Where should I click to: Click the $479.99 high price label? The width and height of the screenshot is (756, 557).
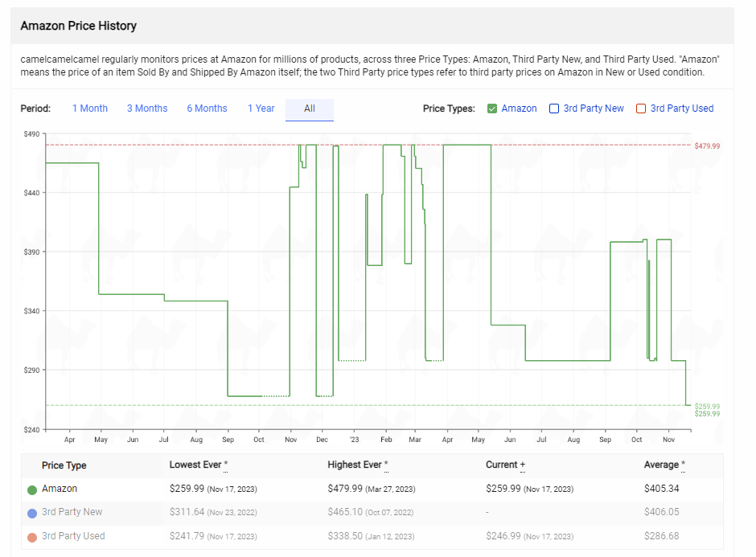click(x=707, y=146)
